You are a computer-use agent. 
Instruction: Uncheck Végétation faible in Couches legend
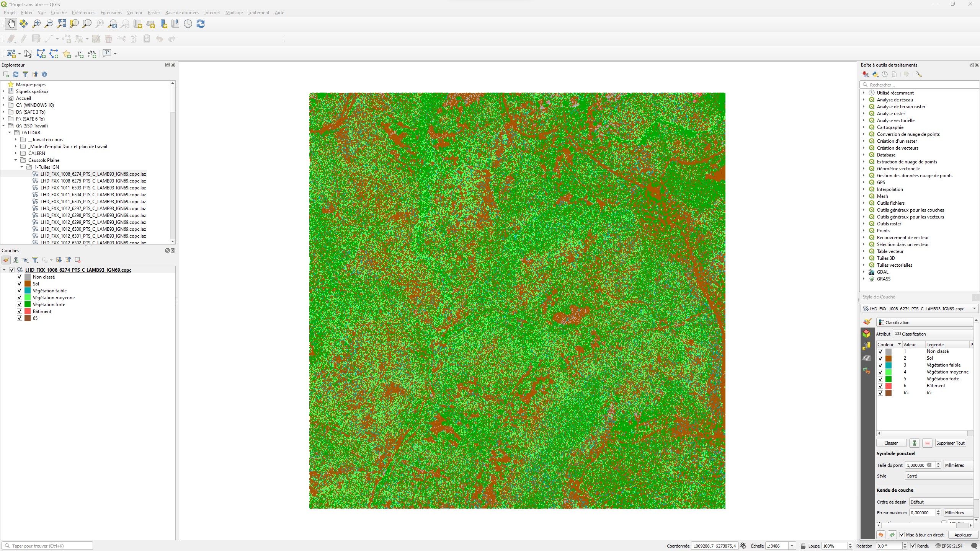(x=20, y=290)
